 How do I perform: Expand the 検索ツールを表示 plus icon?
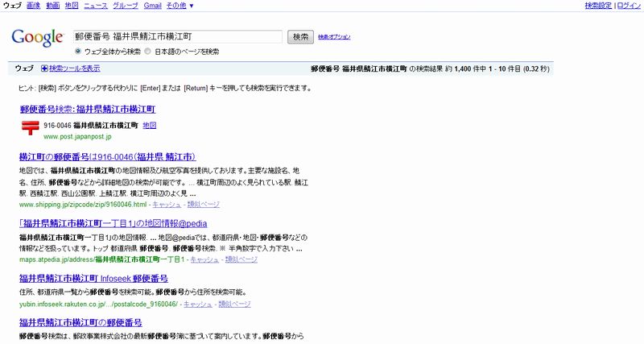44,68
